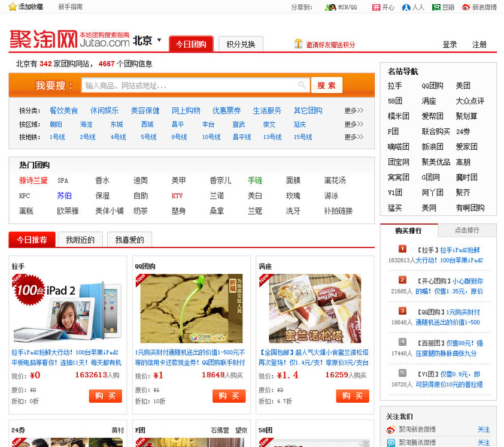Open the 蜜兰诺松塔 deal image
Screen dimensions: 504x447
tap(315, 308)
